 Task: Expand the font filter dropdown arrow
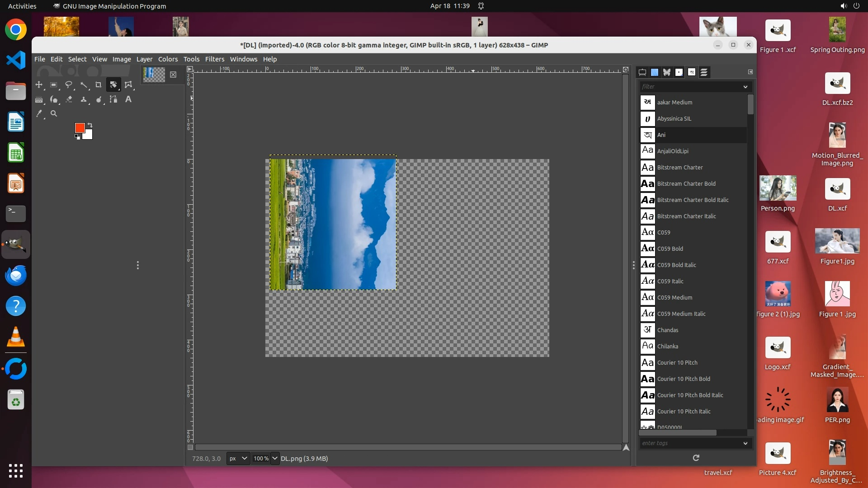(x=745, y=87)
